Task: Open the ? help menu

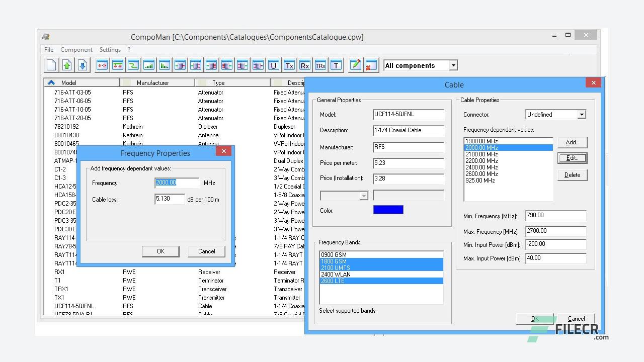Action: pos(129,50)
